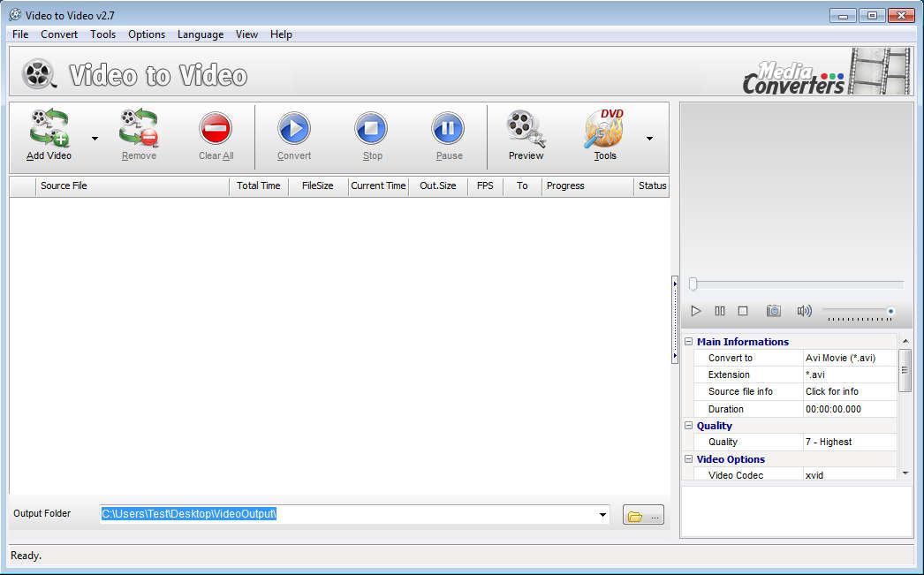Open the Language menu
924x575 pixels.
201,34
